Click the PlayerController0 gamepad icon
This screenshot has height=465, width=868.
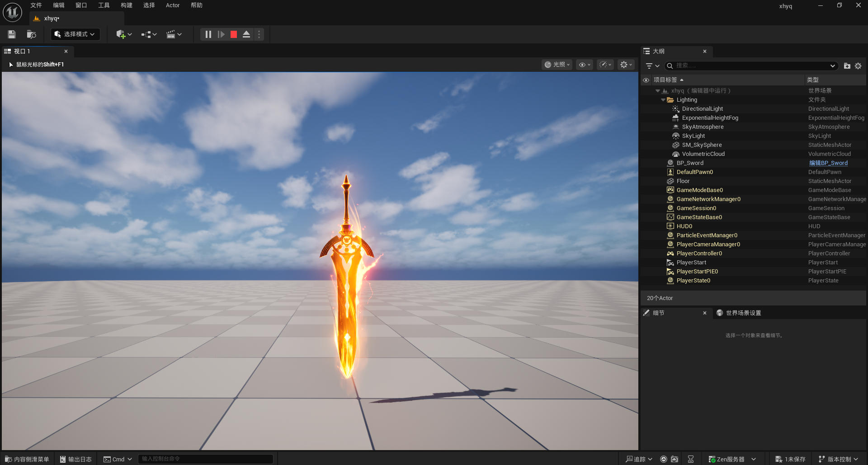tap(670, 254)
